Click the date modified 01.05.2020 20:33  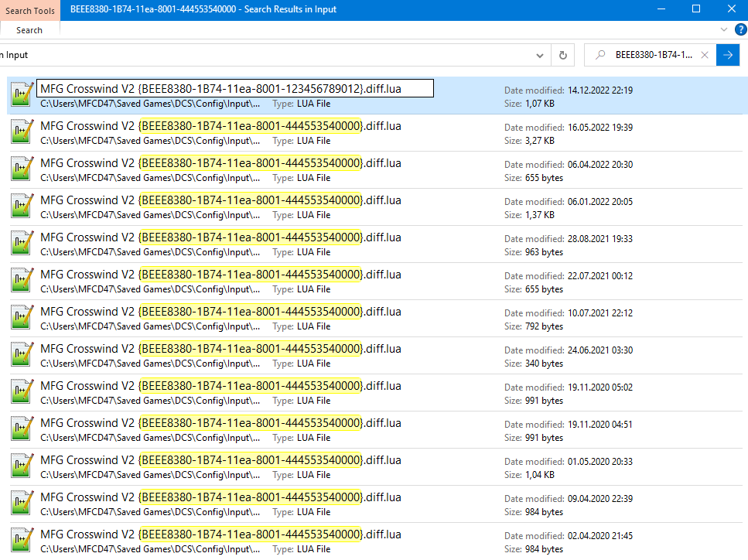600,463
